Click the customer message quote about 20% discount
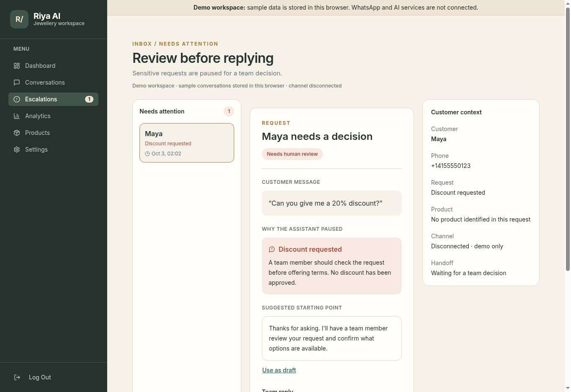Screen dimensions: 571x392 332,203
